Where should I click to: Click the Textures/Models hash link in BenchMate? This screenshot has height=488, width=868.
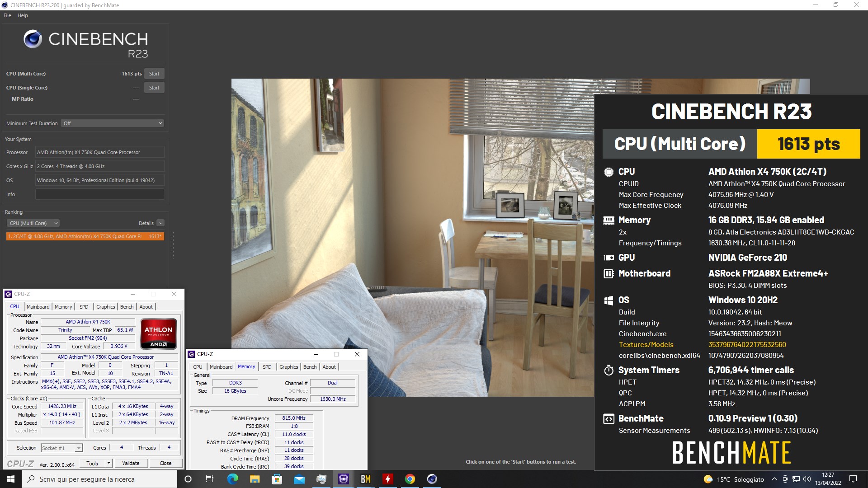(747, 345)
